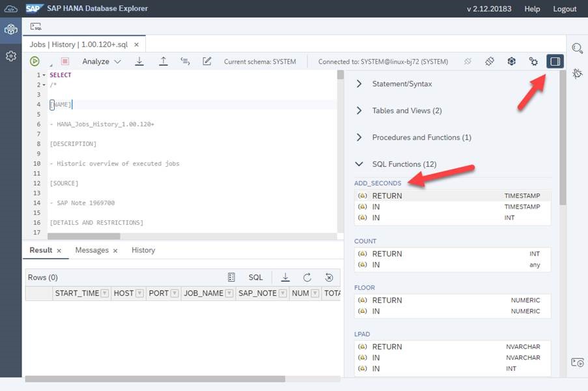Viewport: 588px width, 391px height.
Task: Click the editor horizontal scrollbar
Action: point(83,237)
